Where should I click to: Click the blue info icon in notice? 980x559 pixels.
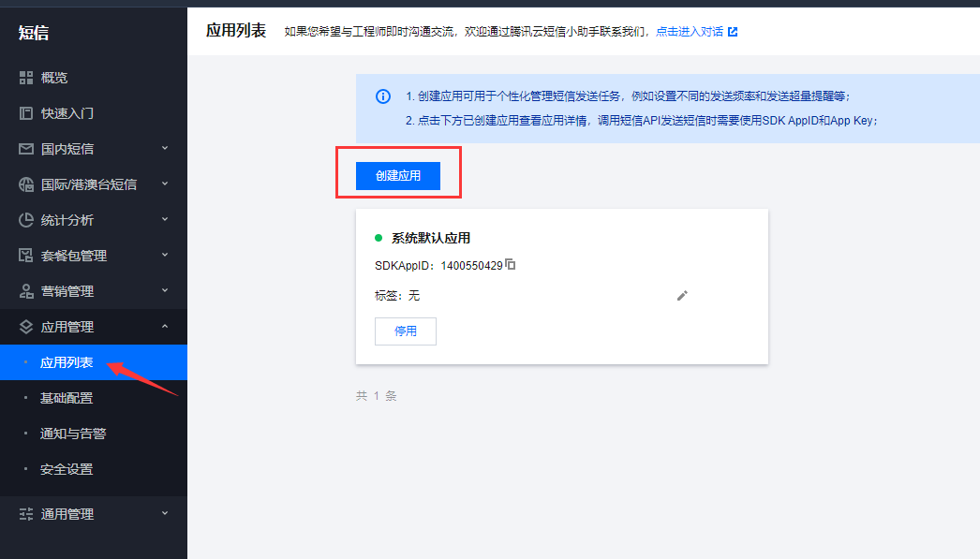pyautogui.click(x=382, y=96)
